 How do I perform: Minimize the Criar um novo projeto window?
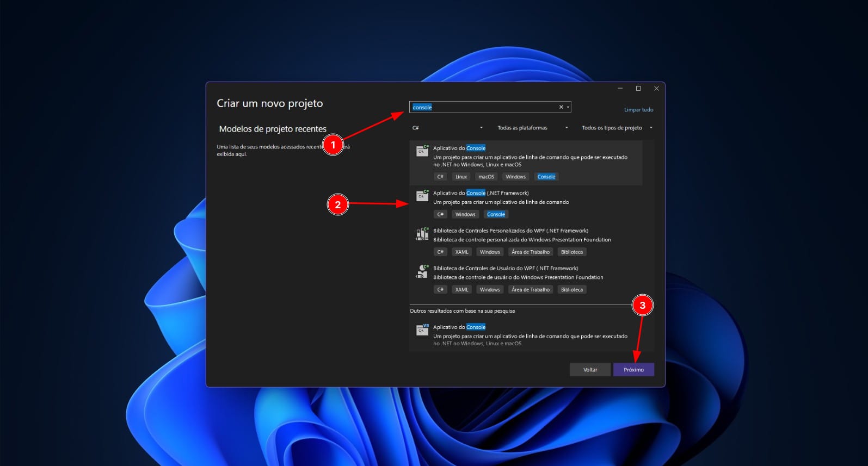tap(620, 89)
